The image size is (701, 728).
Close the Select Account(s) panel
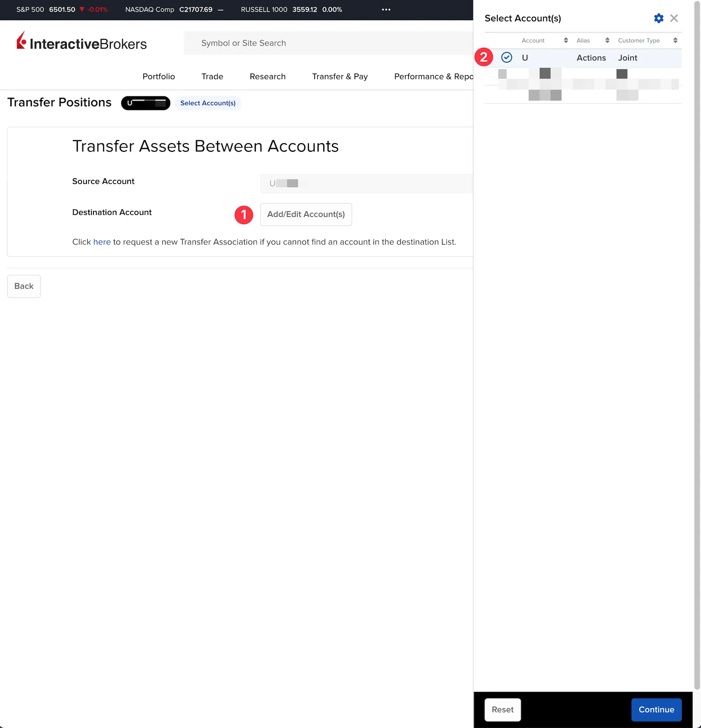[x=674, y=18]
